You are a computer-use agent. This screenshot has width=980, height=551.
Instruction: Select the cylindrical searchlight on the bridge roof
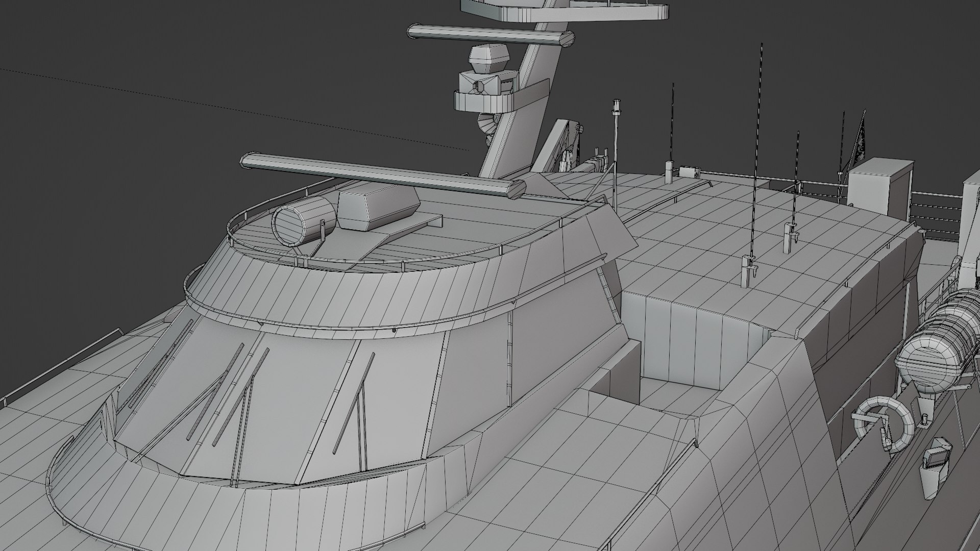[x=304, y=220]
